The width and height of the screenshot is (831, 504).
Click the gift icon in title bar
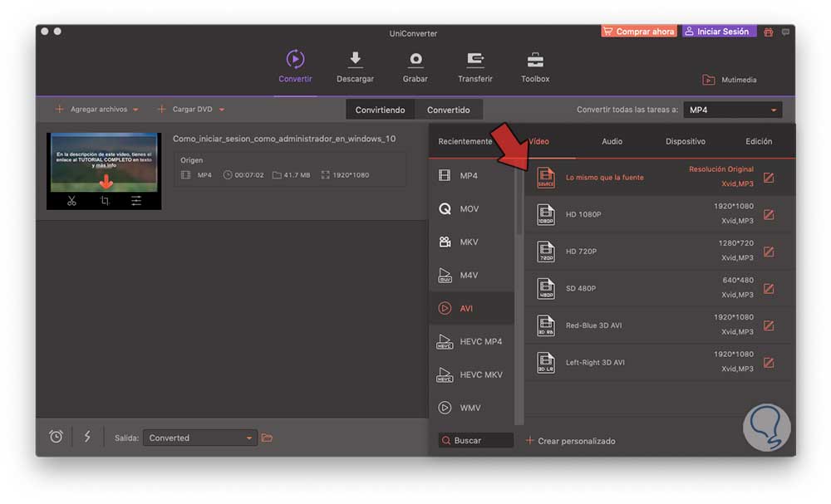point(769,32)
